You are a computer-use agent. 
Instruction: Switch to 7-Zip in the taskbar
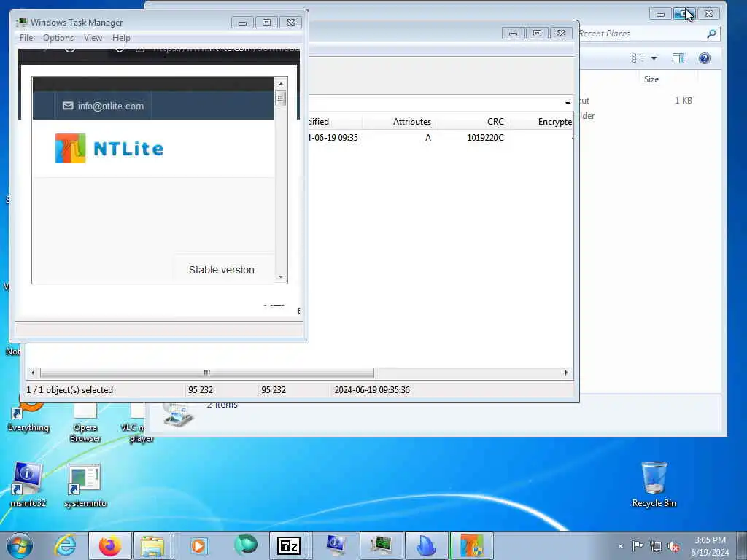(x=289, y=545)
